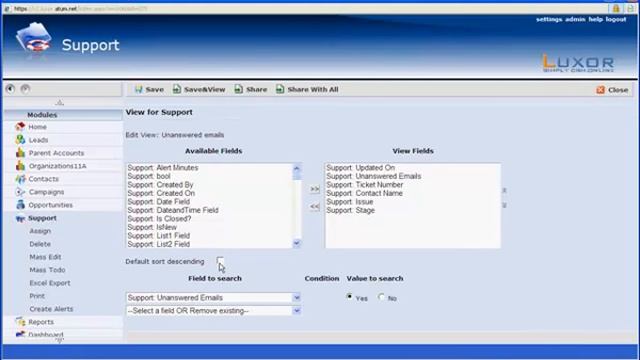Select the No radio button
The image size is (640, 360).
click(381, 297)
